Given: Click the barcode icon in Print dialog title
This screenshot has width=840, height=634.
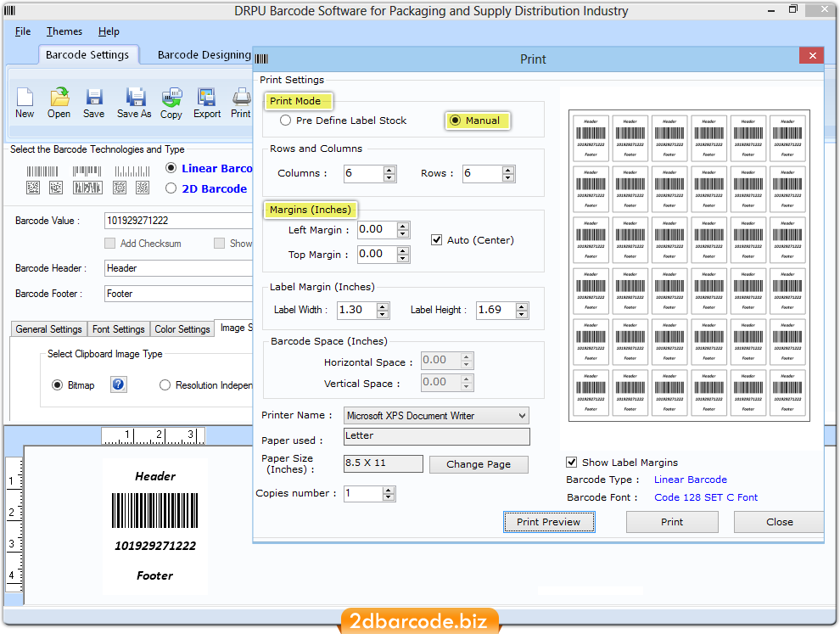Looking at the screenshot, I should pyautogui.click(x=261, y=59).
